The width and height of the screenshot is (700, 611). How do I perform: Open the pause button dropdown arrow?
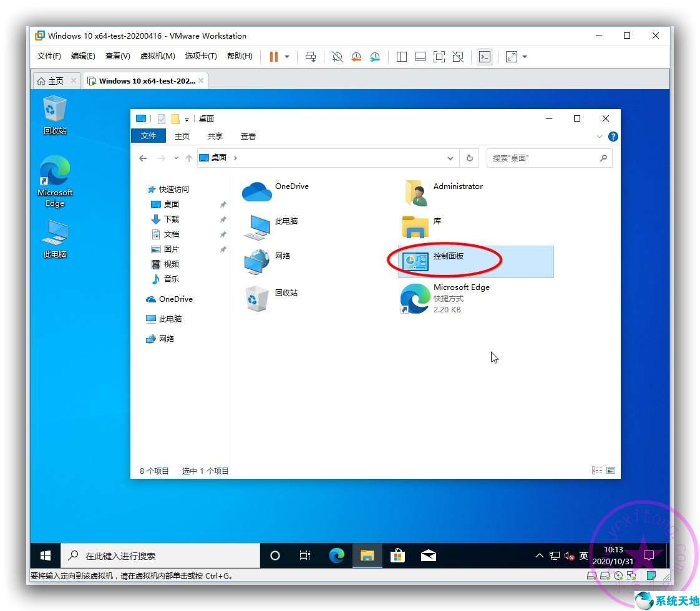[286, 57]
